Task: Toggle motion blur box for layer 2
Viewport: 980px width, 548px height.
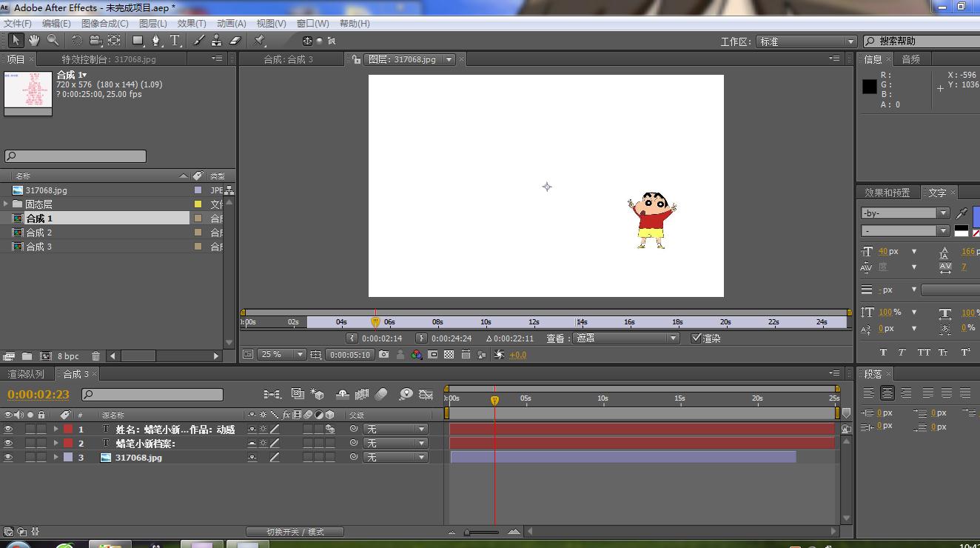Action: [x=308, y=443]
